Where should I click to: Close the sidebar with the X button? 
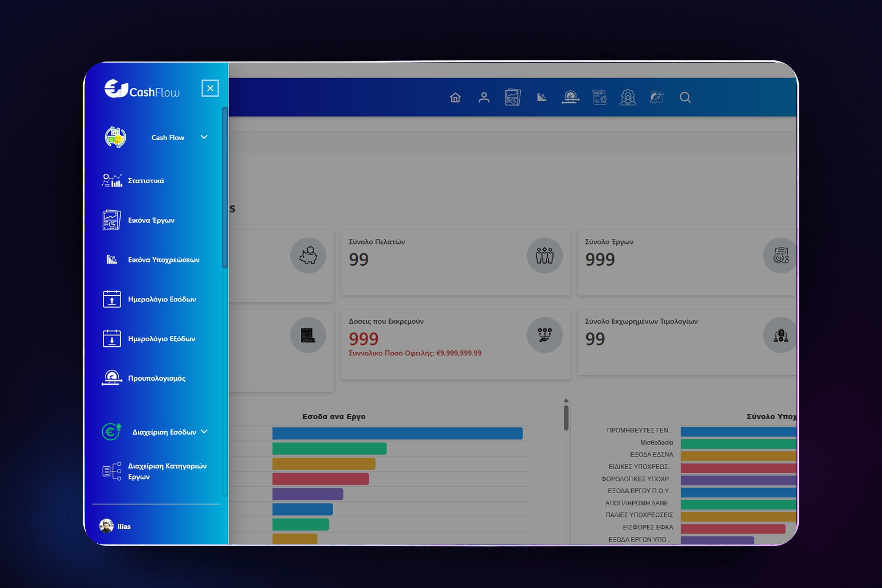210,88
